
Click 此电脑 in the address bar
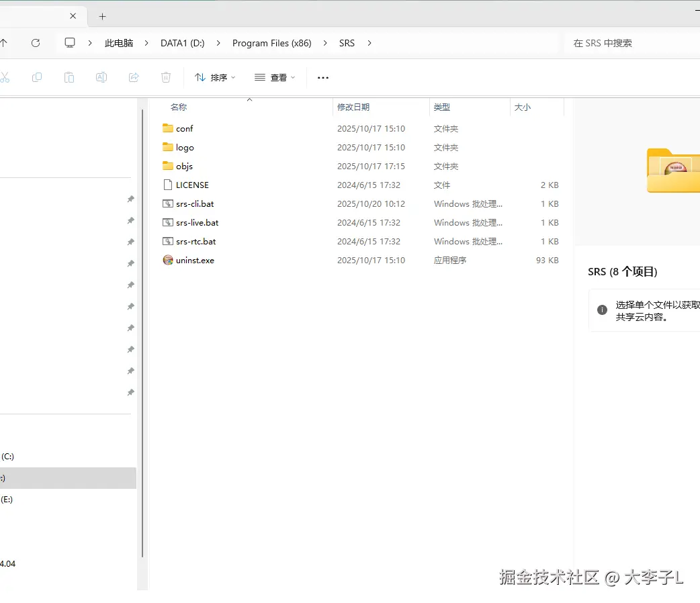[119, 43]
